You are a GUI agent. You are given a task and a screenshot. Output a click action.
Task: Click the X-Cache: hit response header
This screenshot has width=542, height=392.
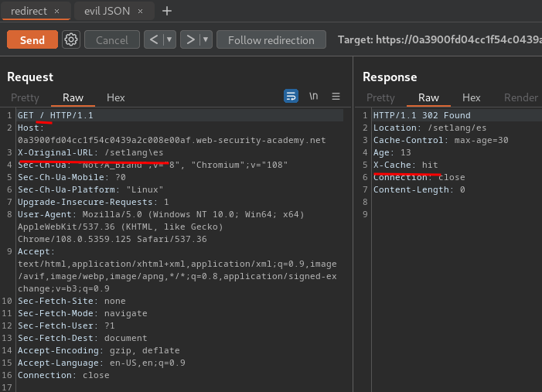(405, 165)
